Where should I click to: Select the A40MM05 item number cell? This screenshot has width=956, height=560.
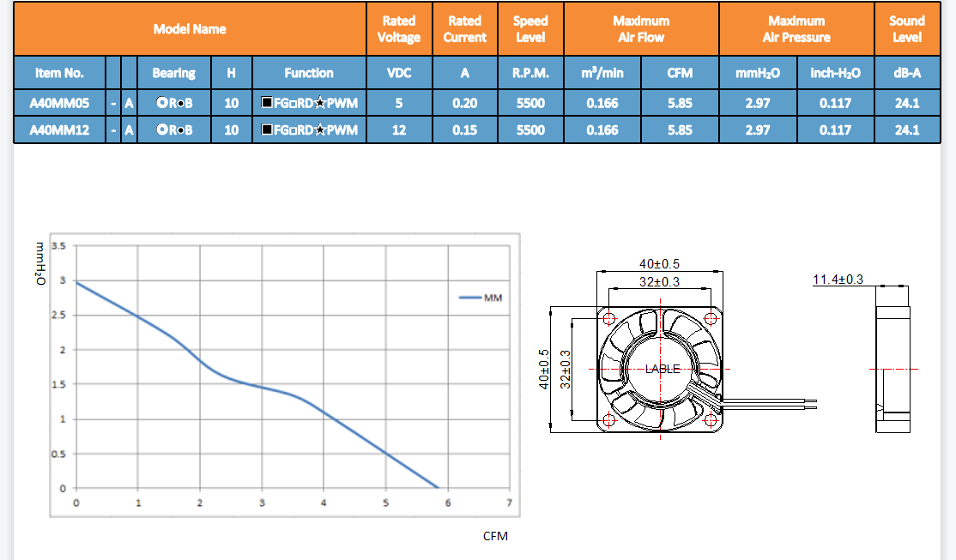click(x=58, y=103)
